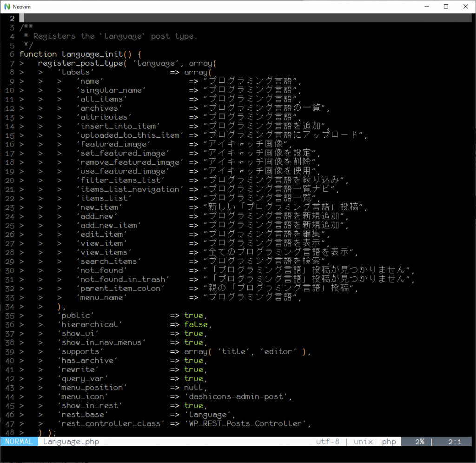Click the unix file format indicator
The image size is (476, 463).
pyautogui.click(x=363, y=442)
